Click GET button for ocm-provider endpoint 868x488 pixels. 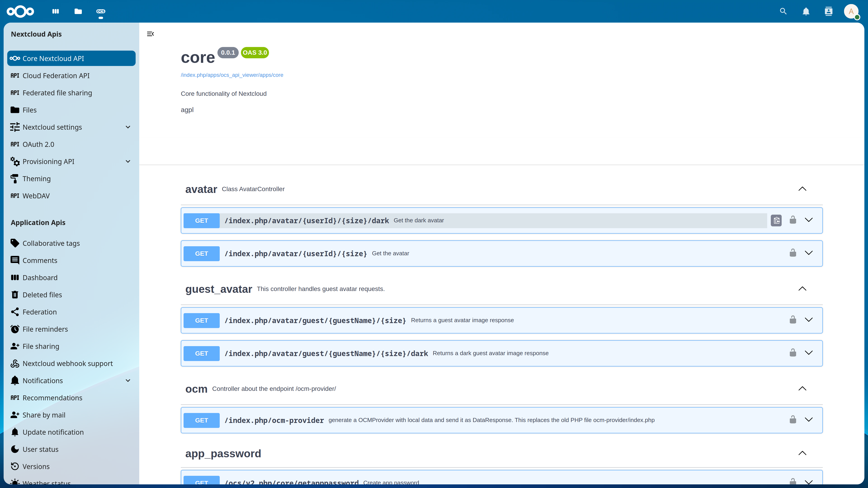click(201, 420)
